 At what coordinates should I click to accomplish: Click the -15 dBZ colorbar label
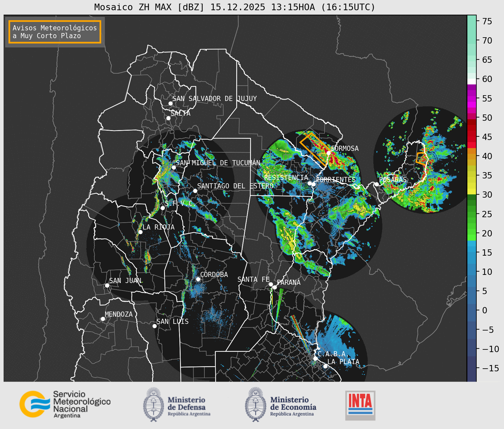490,368
